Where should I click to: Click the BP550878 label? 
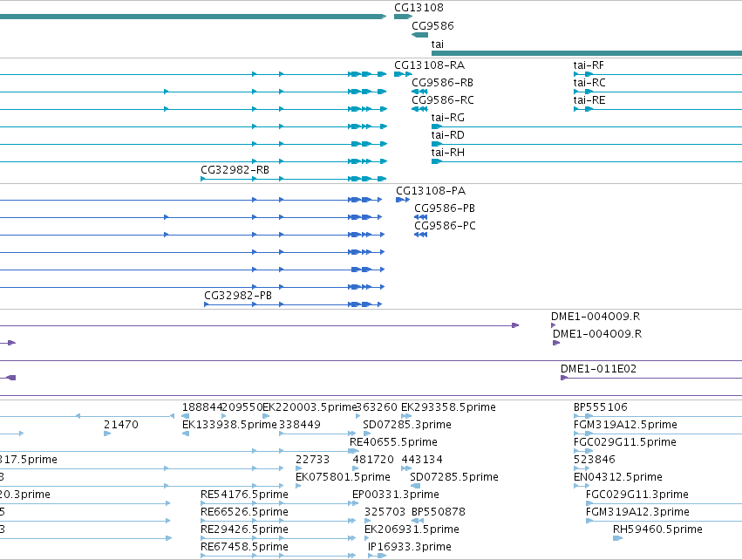pos(439,512)
